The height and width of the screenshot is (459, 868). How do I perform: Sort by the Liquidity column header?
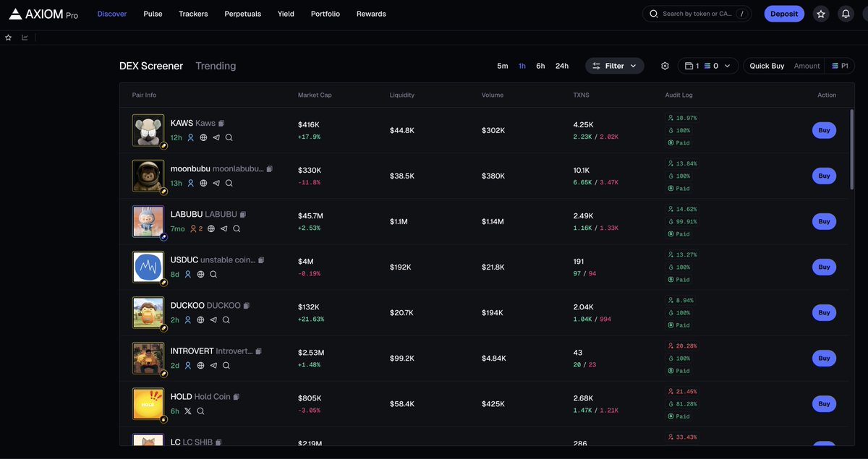tap(402, 95)
